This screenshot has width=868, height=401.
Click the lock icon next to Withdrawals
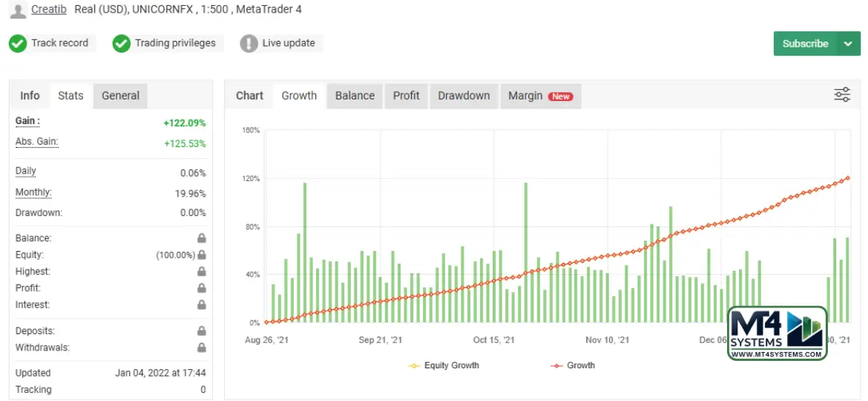click(201, 348)
